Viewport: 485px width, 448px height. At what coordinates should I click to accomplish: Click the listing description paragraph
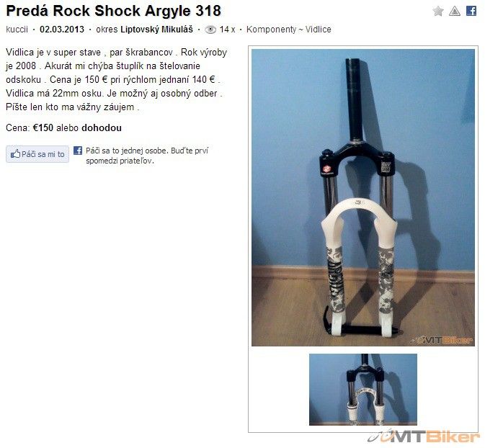click(116, 79)
